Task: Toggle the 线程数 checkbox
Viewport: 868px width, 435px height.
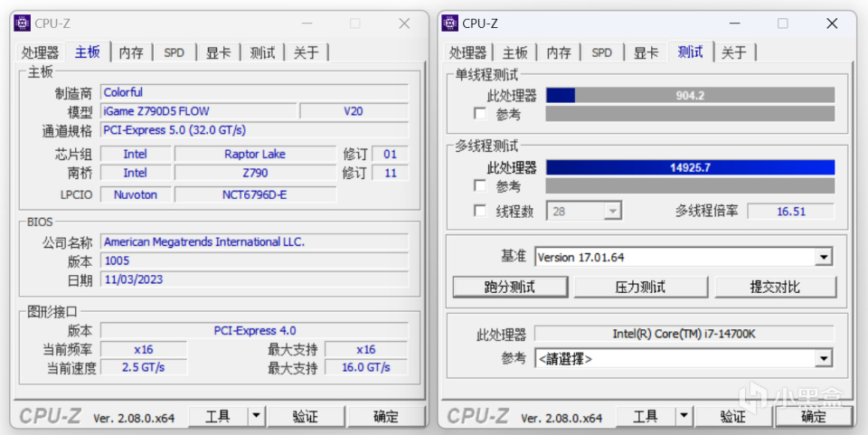Action: point(480,211)
